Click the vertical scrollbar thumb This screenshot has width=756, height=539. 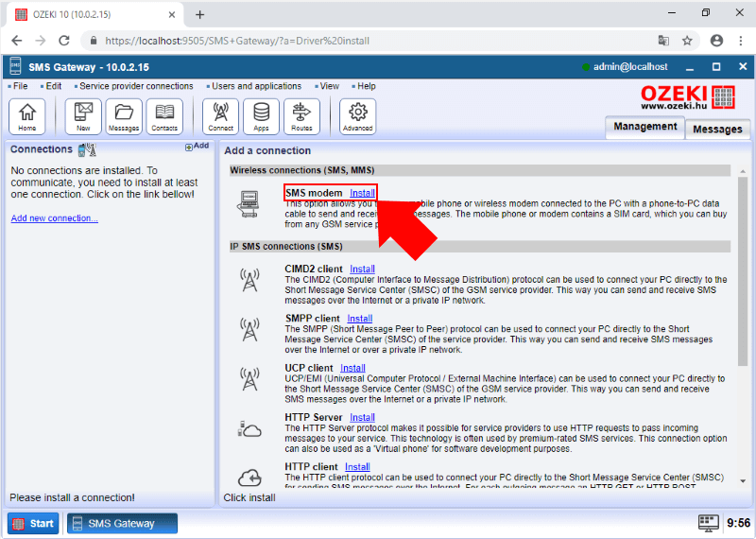[743, 271]
